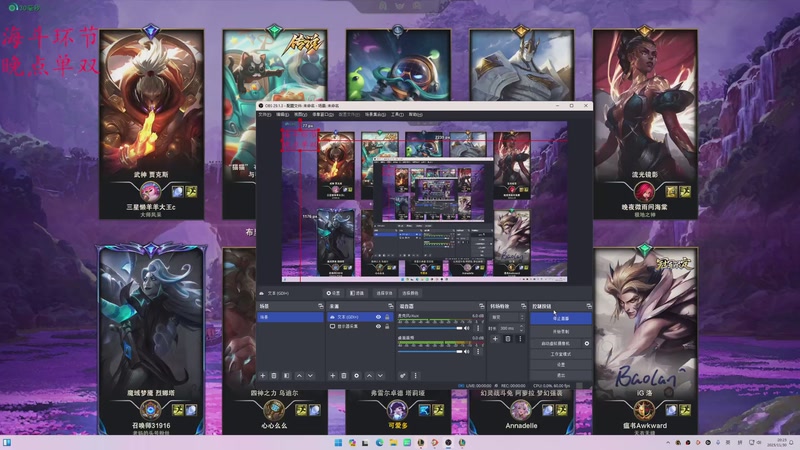This screenshot has width=800, height=450.
Task: Open the 文件 (File) menu
Action: coord(265,114)
